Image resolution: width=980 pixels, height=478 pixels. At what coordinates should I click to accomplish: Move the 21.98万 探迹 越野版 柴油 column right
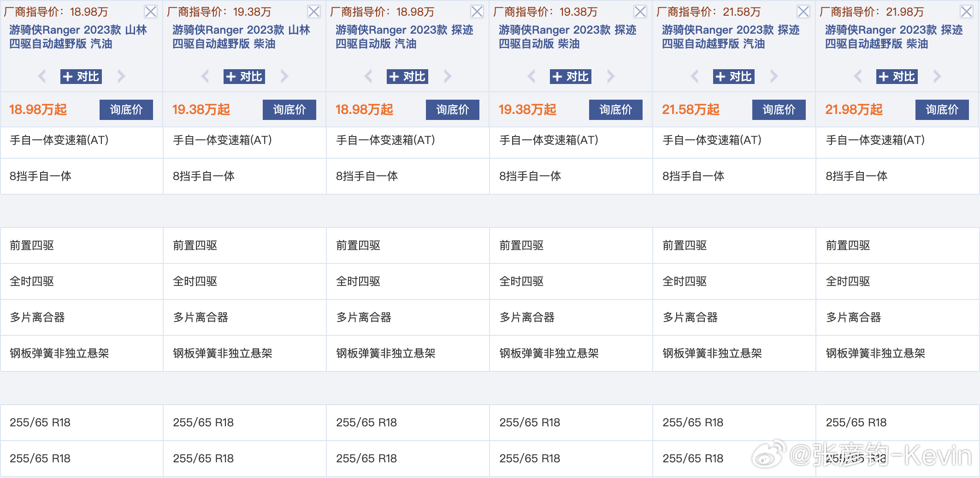pos(937,76)
